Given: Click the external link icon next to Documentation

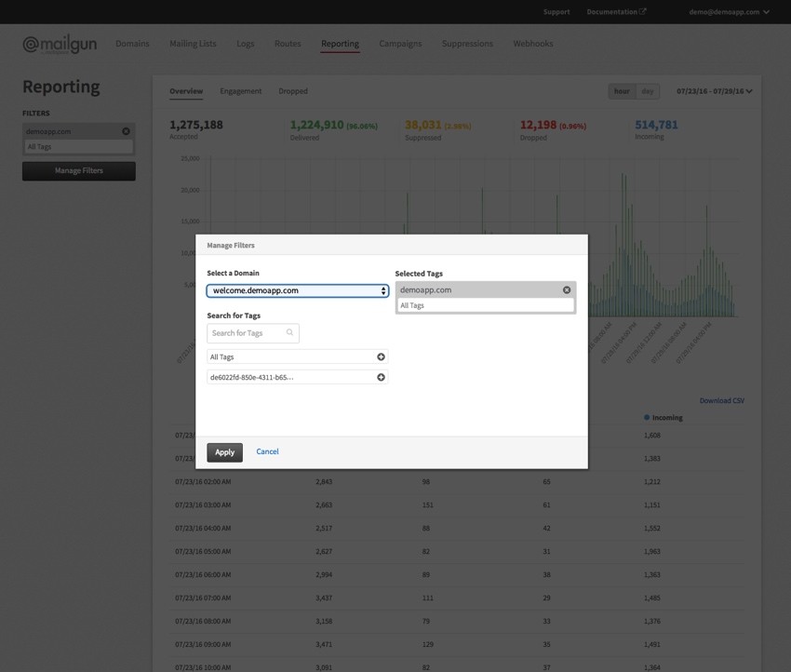Looking at the screenshot, I should click(x=643, y=11).
